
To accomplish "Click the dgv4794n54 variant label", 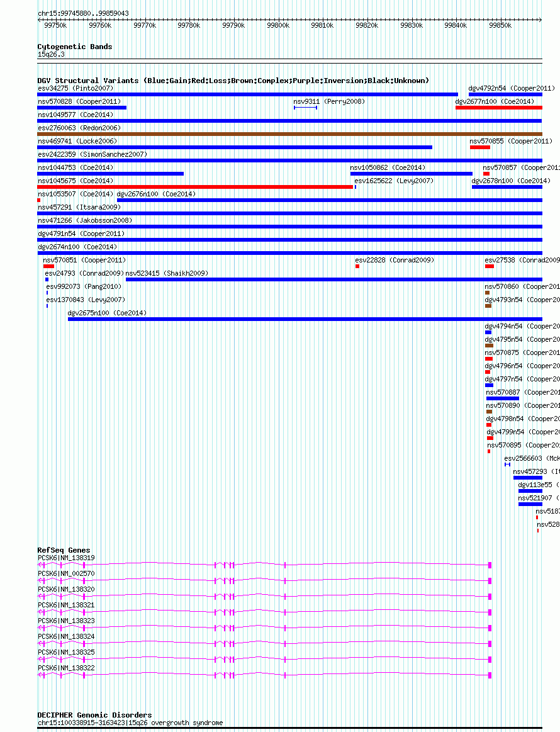I will click(x=522, y=326).
